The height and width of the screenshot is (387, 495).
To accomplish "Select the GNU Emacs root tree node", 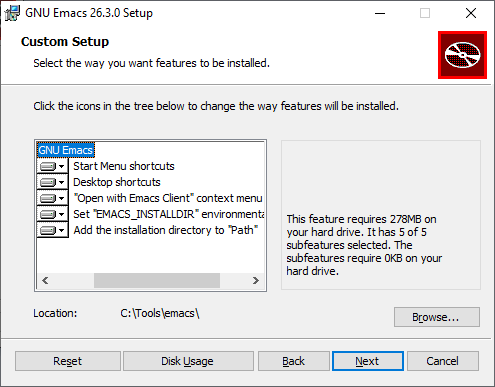I will [x=66, y=150].
